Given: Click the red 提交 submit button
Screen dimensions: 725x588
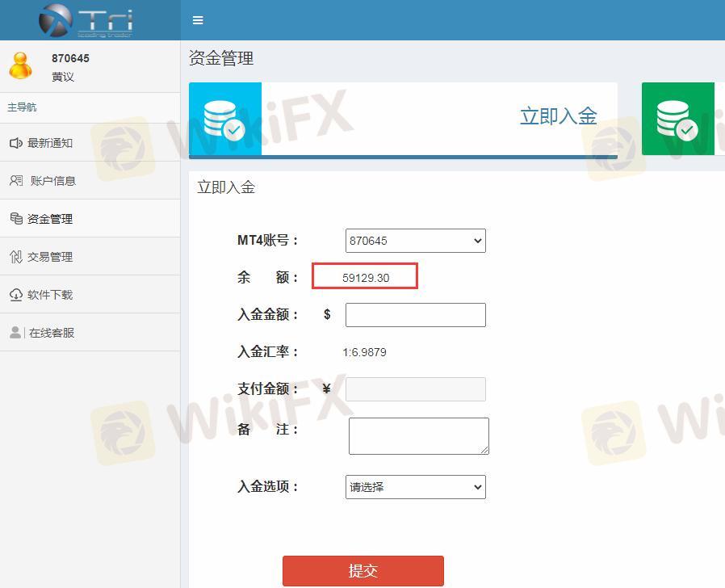Looking at the screenshot, I should coord(363,571).
